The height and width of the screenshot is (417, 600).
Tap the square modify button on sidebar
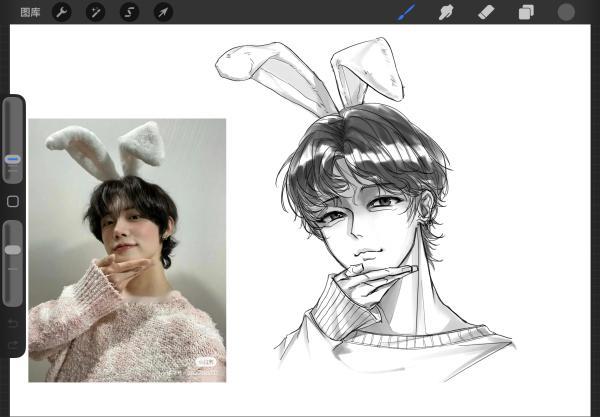(x=13, y=201)
